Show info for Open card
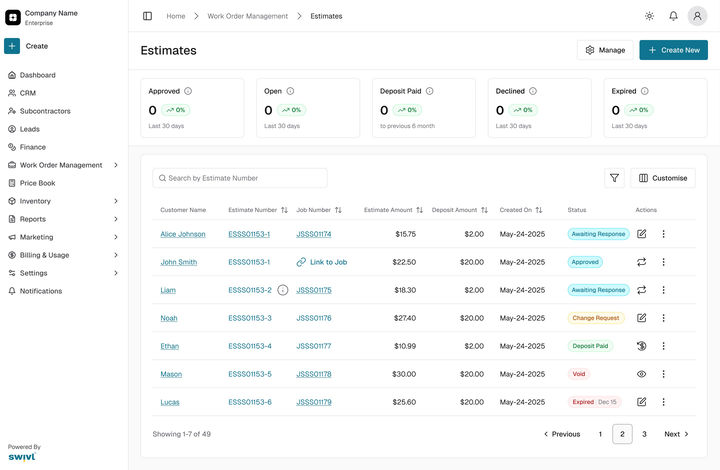 (290, 91)
